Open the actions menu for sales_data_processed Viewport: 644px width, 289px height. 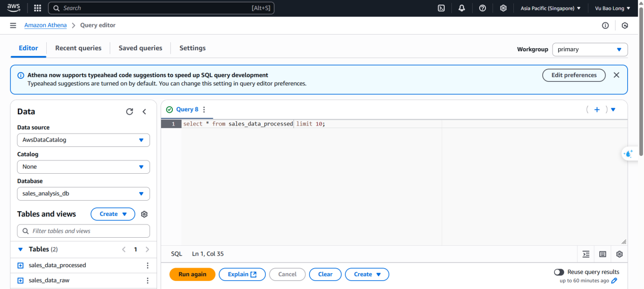tap(148, 266)
